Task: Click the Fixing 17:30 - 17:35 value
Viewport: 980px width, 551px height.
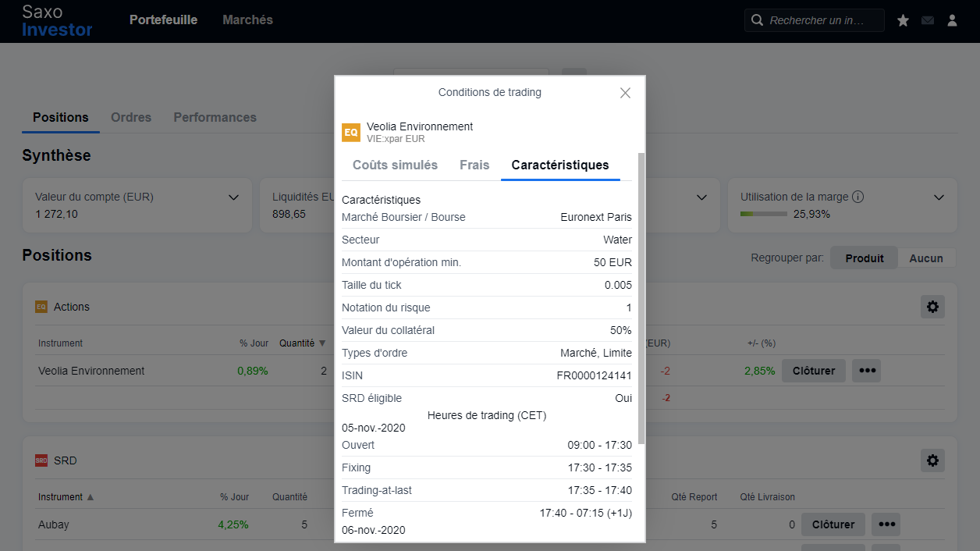Action: pyautogui.click(x=600, y=467)
